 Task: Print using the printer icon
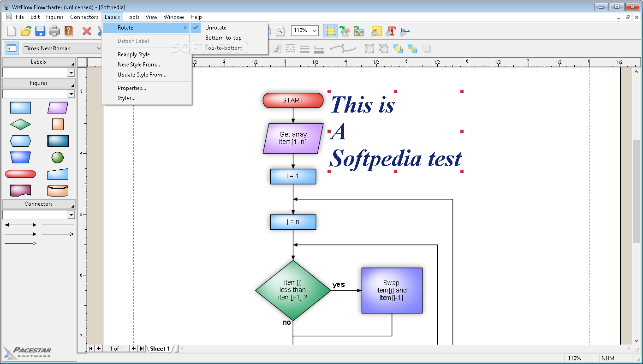[54, 31]
